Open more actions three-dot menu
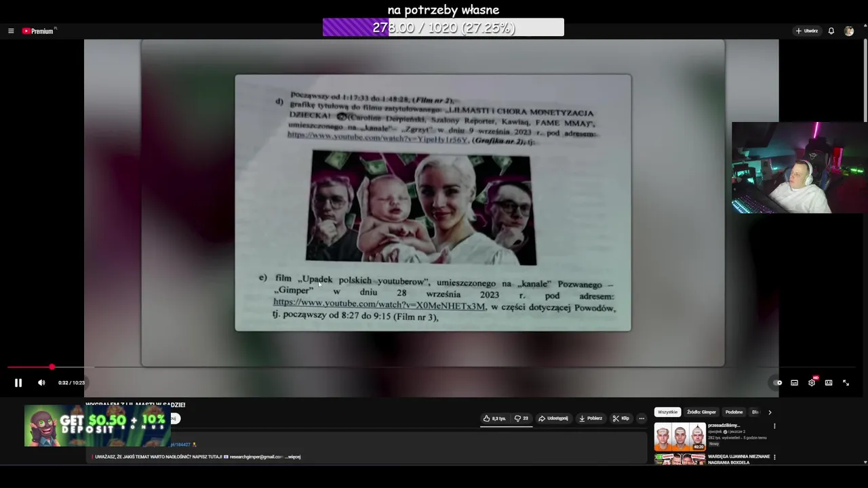868x488 pixels. 642,418
